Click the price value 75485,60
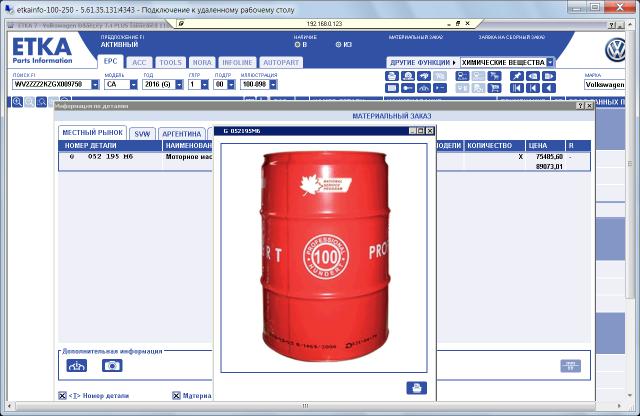The image size is (640, 416). tap(549, 156)
